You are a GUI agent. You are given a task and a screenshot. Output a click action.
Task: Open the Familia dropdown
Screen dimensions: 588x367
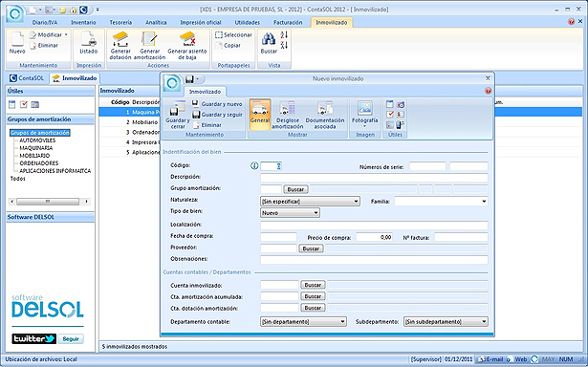[x=484, y=202]
